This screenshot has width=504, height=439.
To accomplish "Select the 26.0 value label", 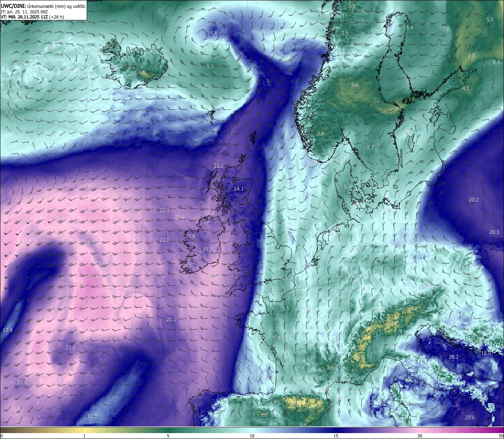I will pyautogui.click(x=209, y=213).
